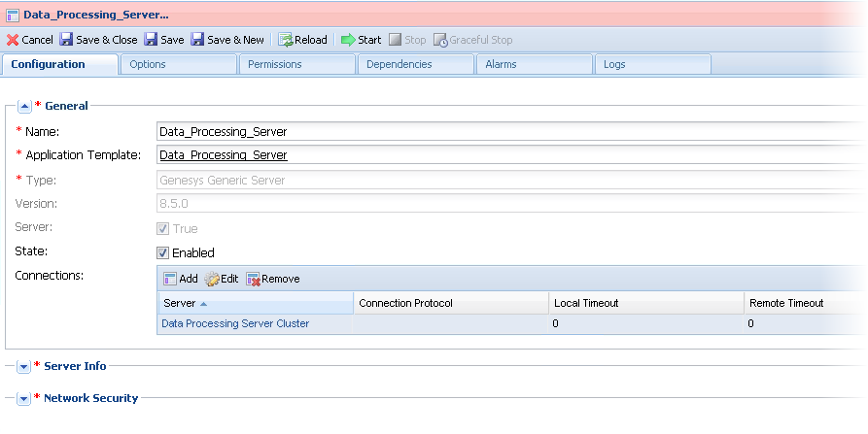Viewport: 868px width, 434px height.
Task: Click the Local Timeout value 0 cell
Action: point(646,323)
